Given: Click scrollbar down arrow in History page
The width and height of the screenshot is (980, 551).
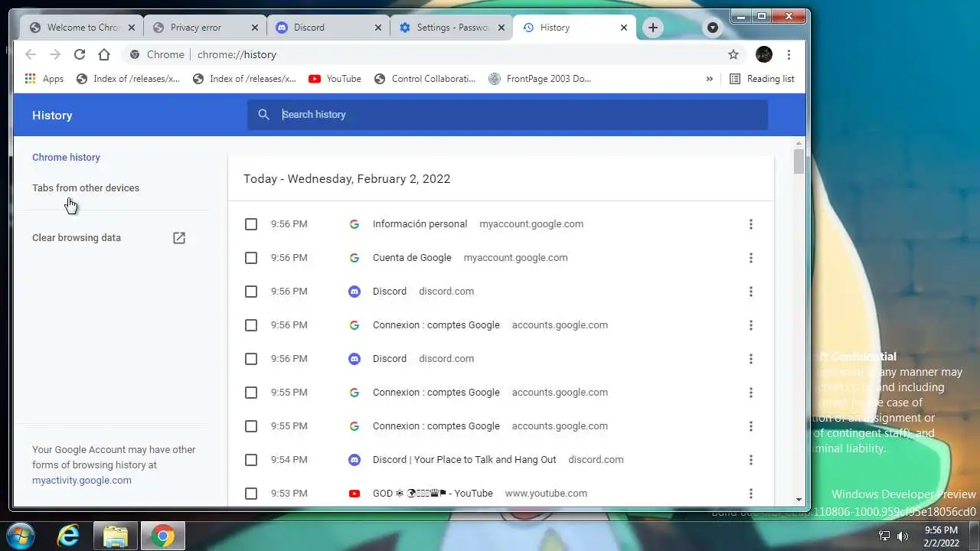Looking at the screenshot, I should tap(799, 500).
